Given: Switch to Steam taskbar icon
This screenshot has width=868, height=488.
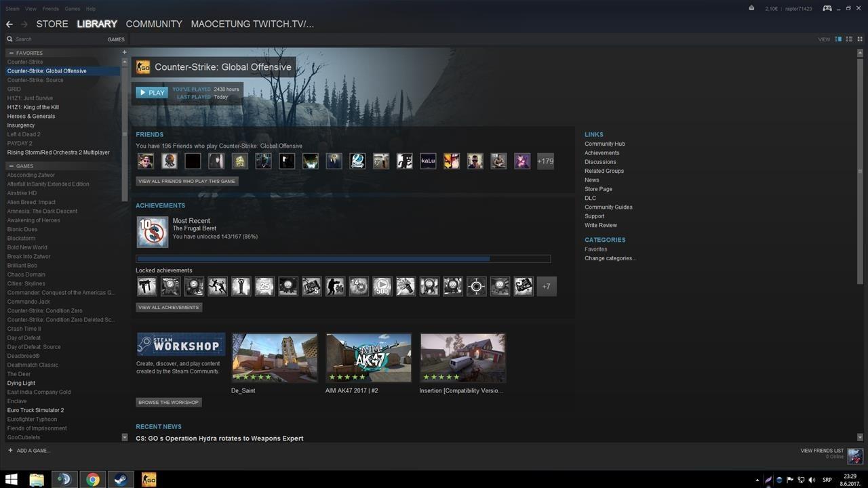Looking at the screenshot, I should pos(121,480).
